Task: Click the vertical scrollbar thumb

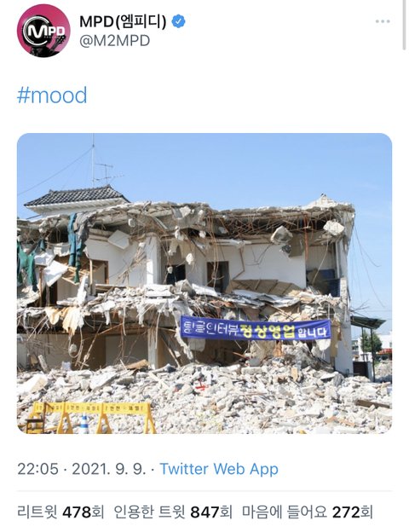Action: [404, 25]
